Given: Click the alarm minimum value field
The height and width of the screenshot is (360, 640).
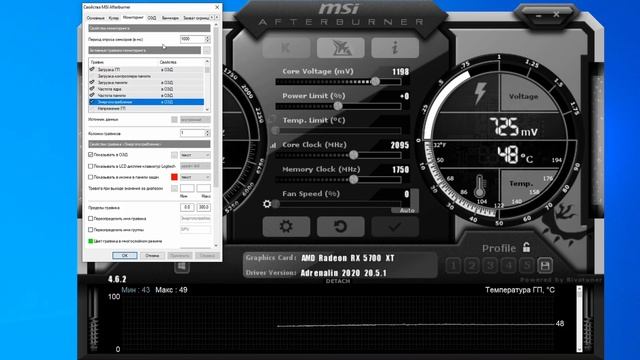Looking at the screenshot, I should (187, 188).
